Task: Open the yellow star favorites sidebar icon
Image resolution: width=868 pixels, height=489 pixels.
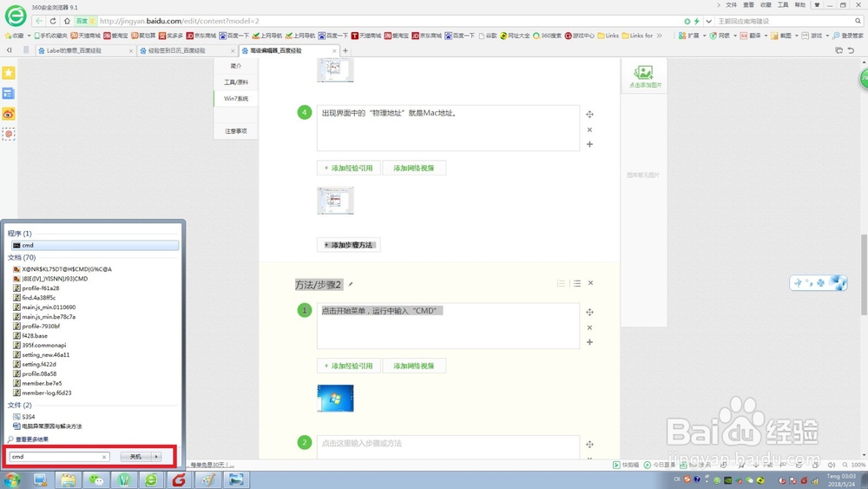Action: (9, 73)
